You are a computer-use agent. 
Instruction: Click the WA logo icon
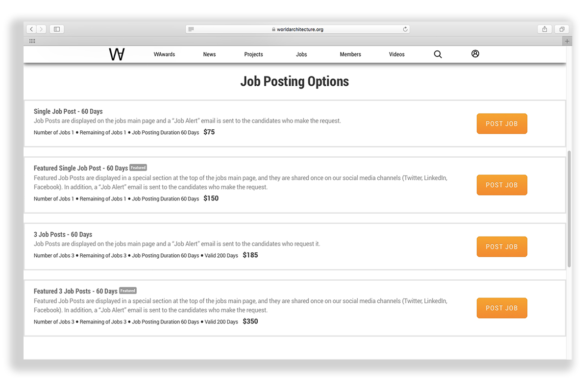117,54
